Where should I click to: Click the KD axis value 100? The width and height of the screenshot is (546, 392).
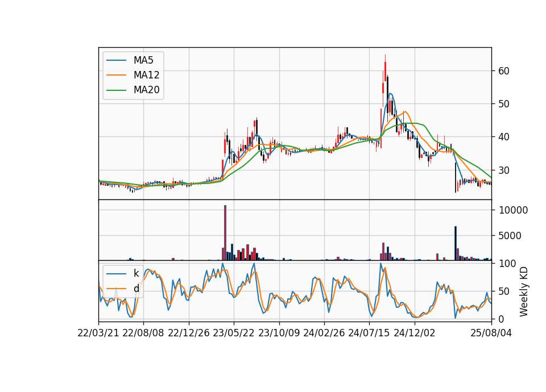click(x=507, y=264)
